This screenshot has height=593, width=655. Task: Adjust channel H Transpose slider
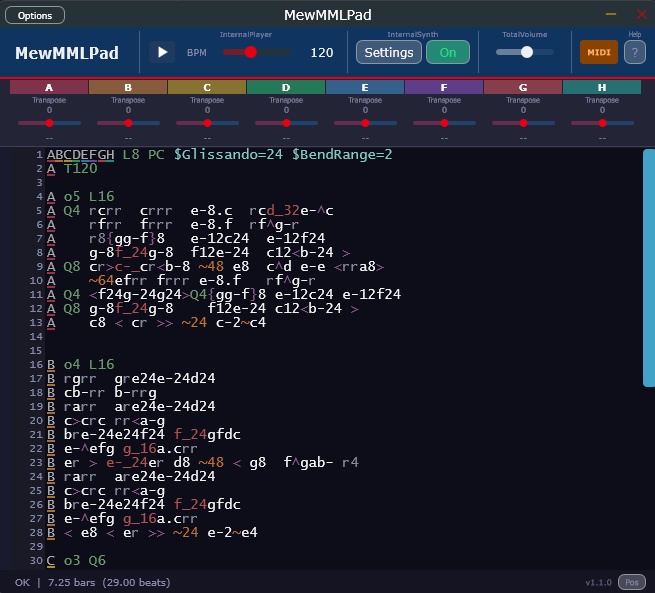(x=602, y=123)
